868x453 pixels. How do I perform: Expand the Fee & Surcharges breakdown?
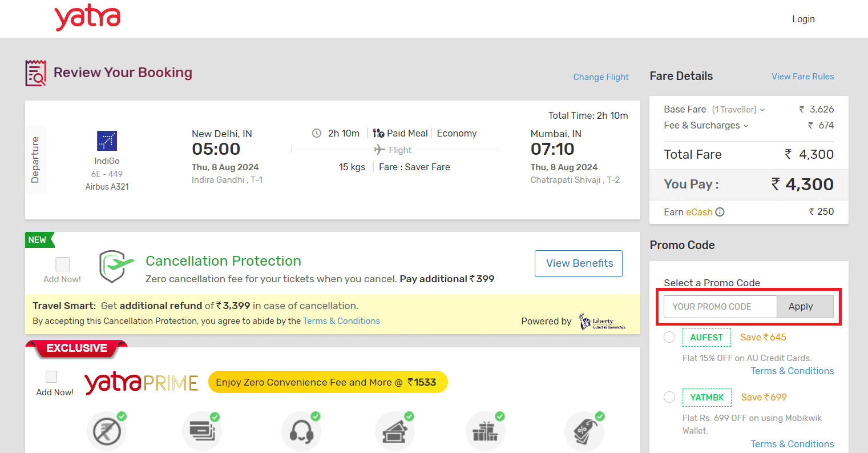point(746,125)
